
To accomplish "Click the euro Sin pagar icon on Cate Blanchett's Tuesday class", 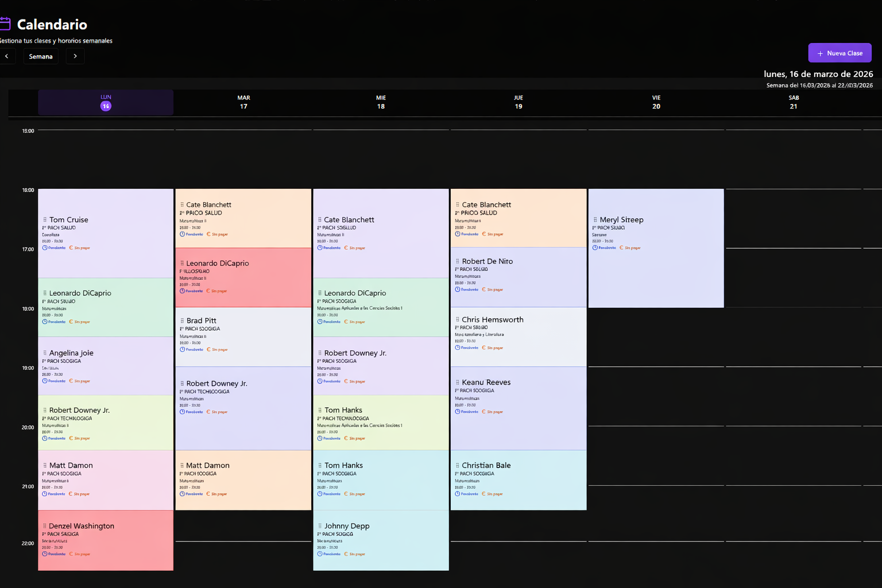I will (207, 234).
